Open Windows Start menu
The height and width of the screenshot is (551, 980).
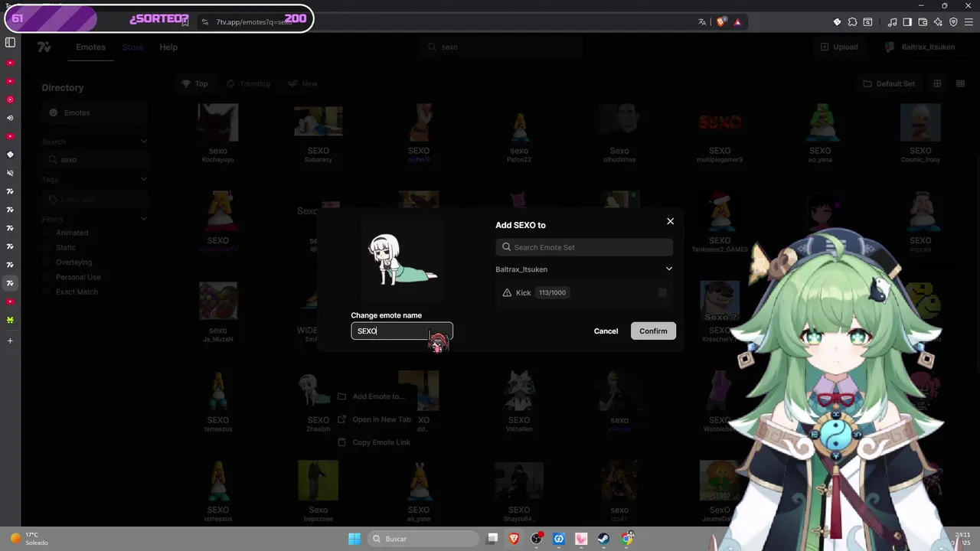pyautogui.click(x=354, y=539)
